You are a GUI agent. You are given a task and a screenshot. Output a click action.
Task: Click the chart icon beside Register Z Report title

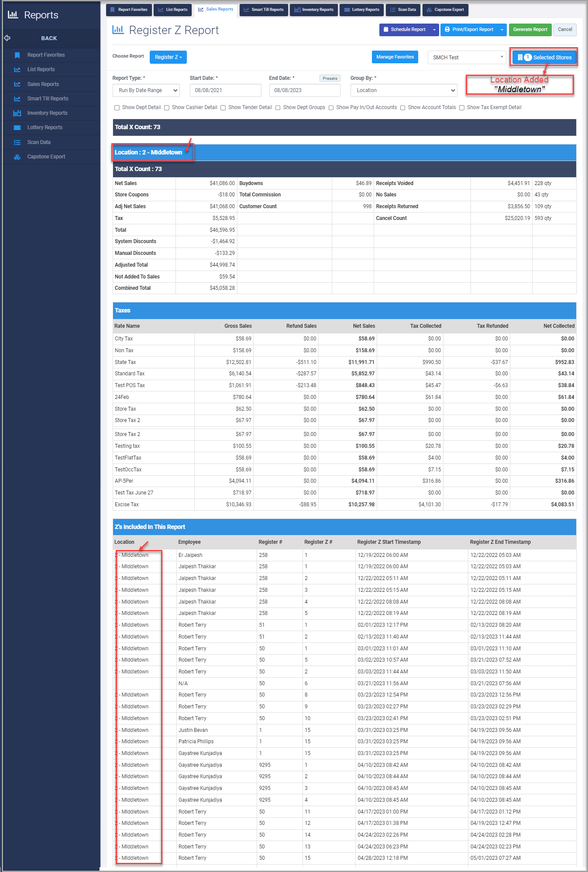pyautogui.click(x=118, y=30)
